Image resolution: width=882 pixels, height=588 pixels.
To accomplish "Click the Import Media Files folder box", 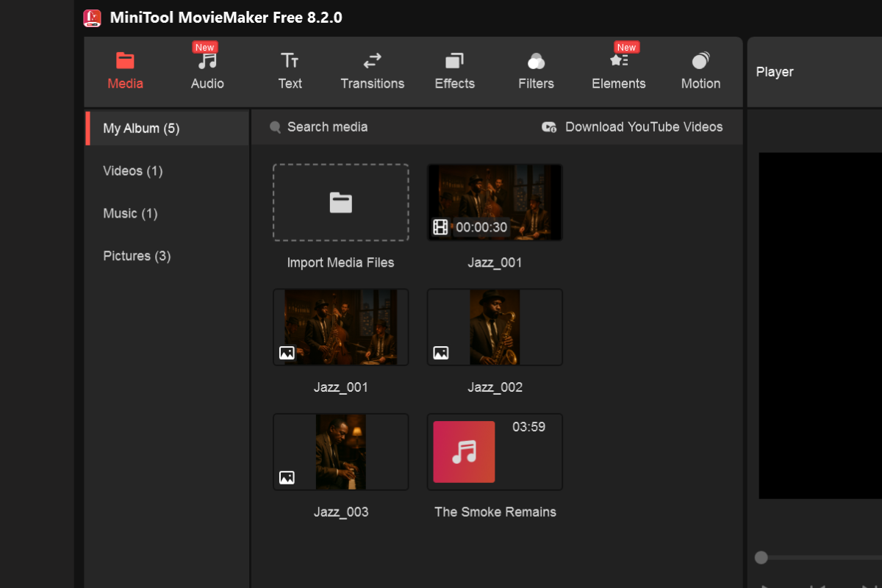I will [341, 202].
